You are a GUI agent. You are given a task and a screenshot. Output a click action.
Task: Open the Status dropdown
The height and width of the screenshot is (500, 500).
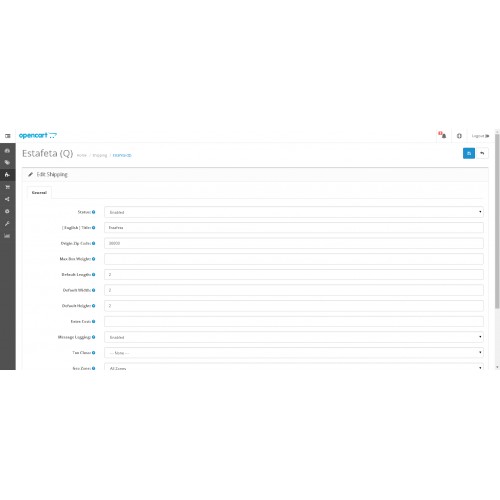(294, 212)
